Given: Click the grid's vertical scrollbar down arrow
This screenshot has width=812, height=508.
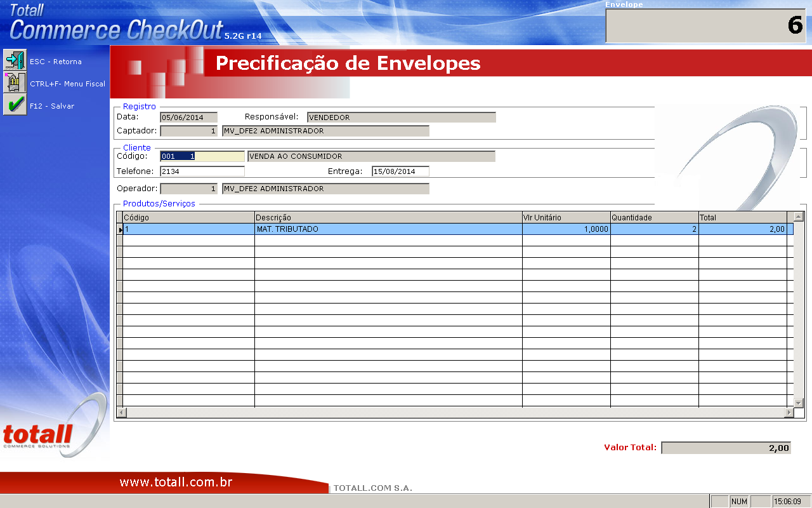Looking at the screenshot, I should point(799,403).
